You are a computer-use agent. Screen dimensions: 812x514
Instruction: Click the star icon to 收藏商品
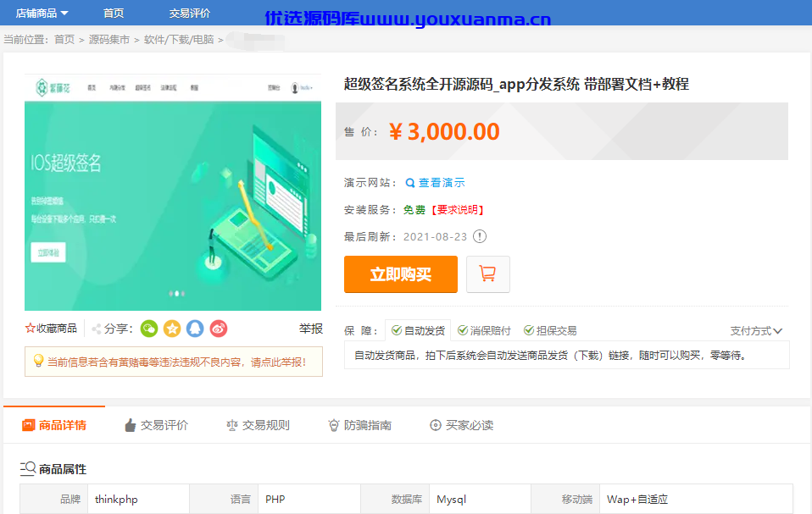[x=30, y=329]
